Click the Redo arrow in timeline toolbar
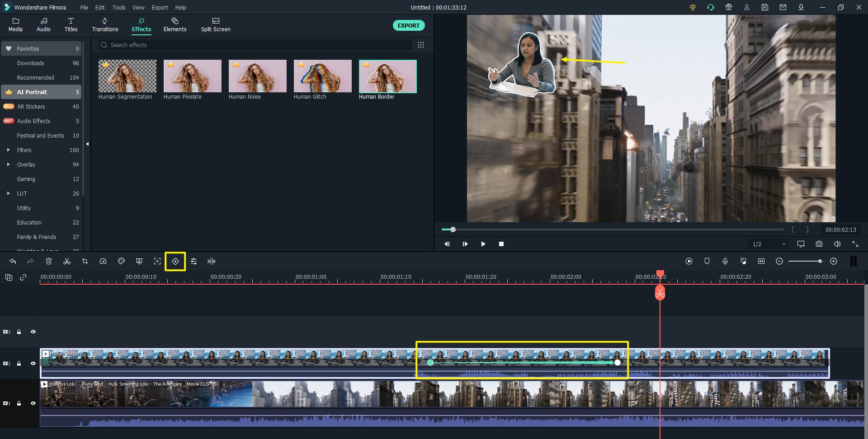The width and height of the screenshot is (868, 439). pyautogui.click(x=30, y=261)
